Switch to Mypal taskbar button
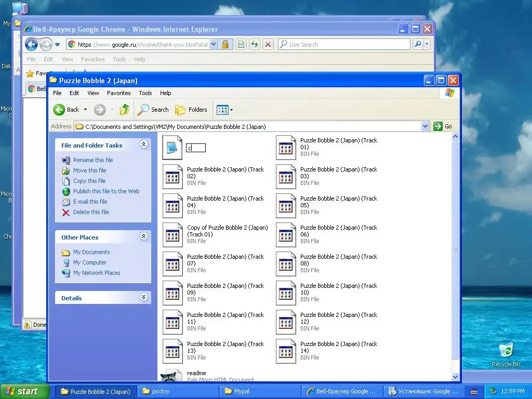The width and height of the screenshot is (532, 399). (x=260, y=391)
